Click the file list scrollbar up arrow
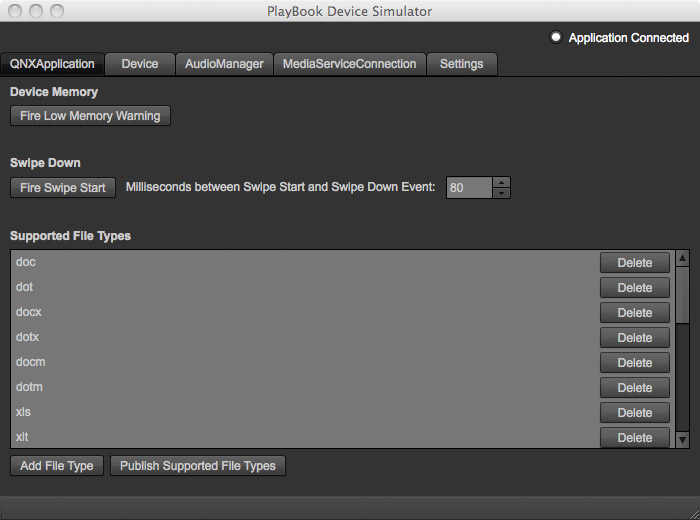700x520 pixels. [x=682, y=258]
